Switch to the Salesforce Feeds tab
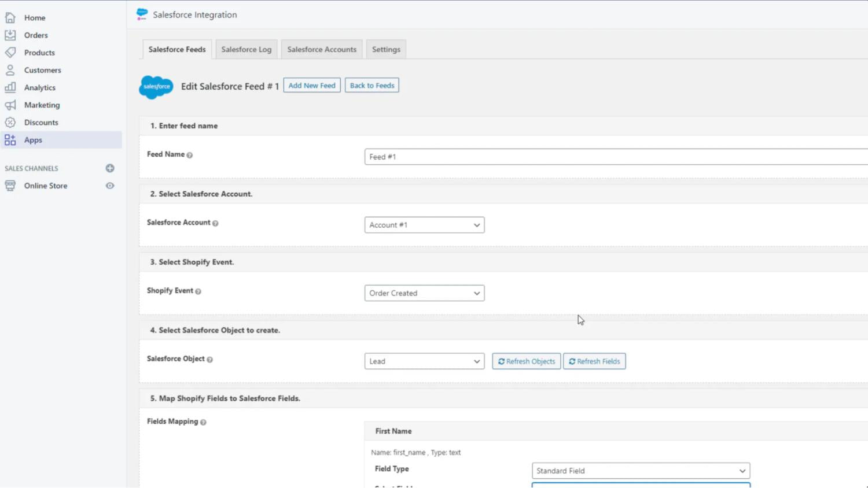The height and width of the screenshot is (488, 868). point(177,49)
